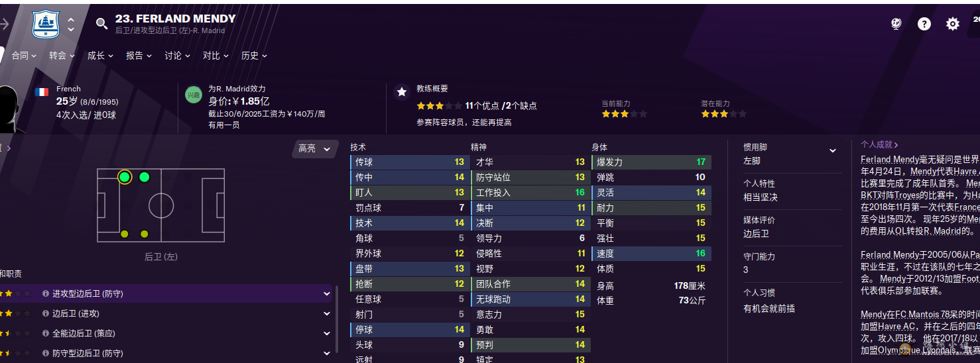Click the 抢断 attribute row
Image resolution: width=980 pixels, height=363 pixels.
[410, 284]
